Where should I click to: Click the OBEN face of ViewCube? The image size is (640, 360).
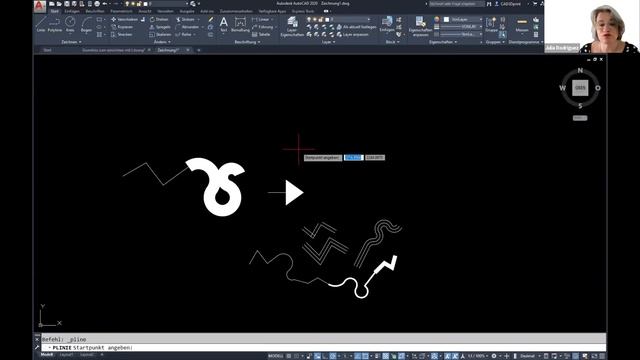580,88
